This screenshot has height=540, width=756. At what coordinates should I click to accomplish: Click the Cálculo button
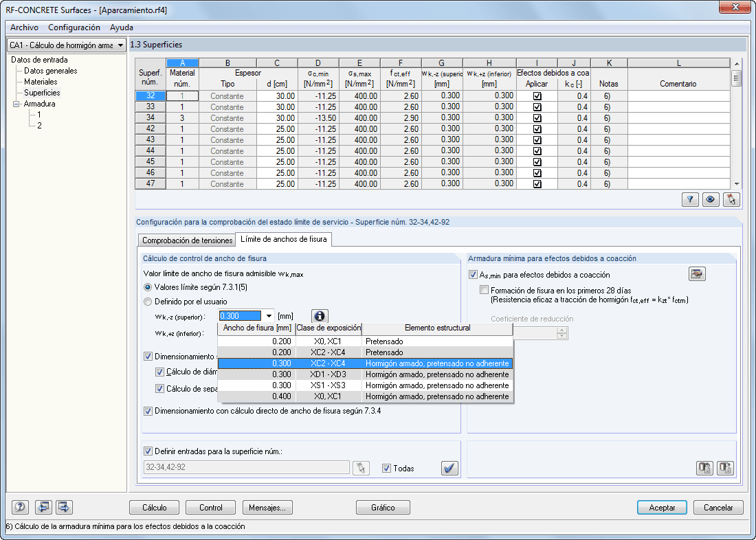pyautogui.click(x=154, y=508)
